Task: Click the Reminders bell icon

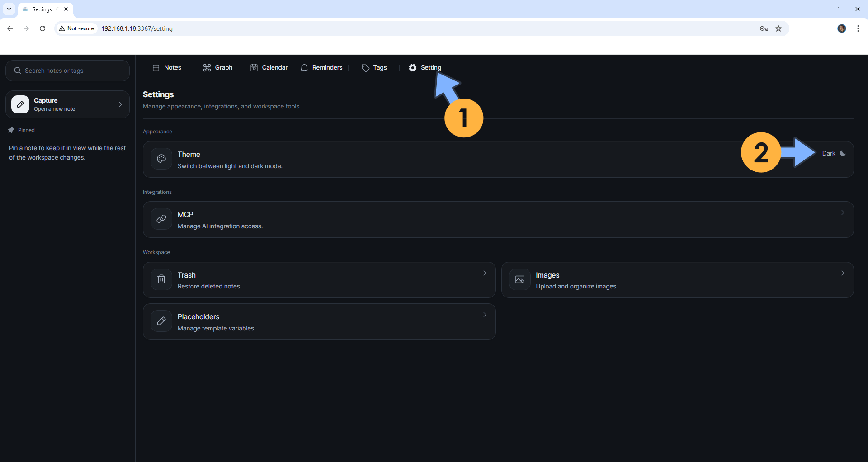Action: coord(304,67)
